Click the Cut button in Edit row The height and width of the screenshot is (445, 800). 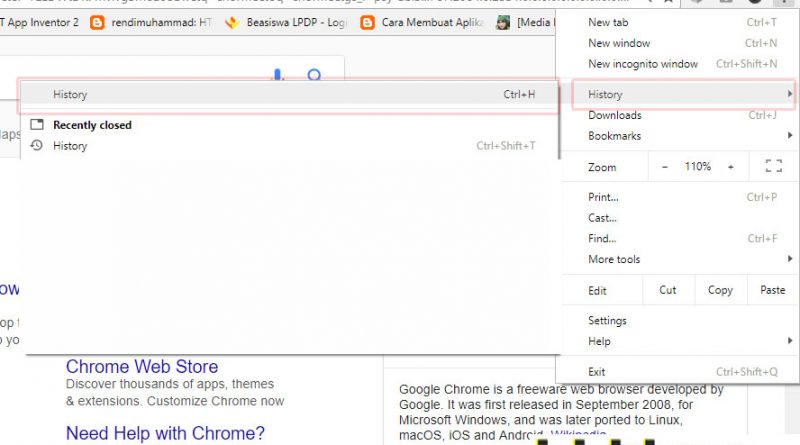pos(667,290)
